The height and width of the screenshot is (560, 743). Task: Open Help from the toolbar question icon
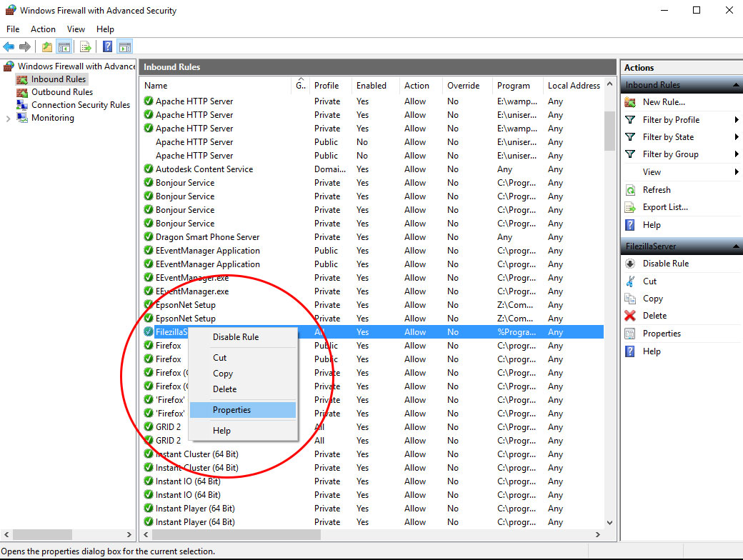coord(108,46)
